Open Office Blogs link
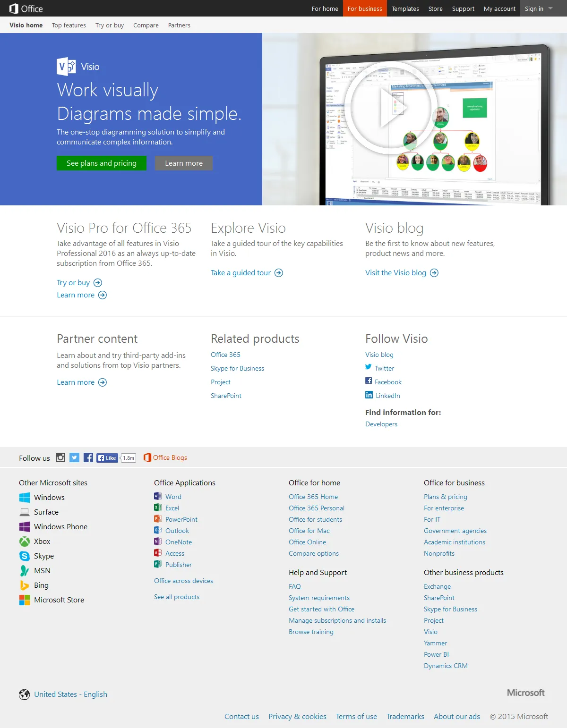The height and width of the screenshot is (728, 567). coord(165,457)
